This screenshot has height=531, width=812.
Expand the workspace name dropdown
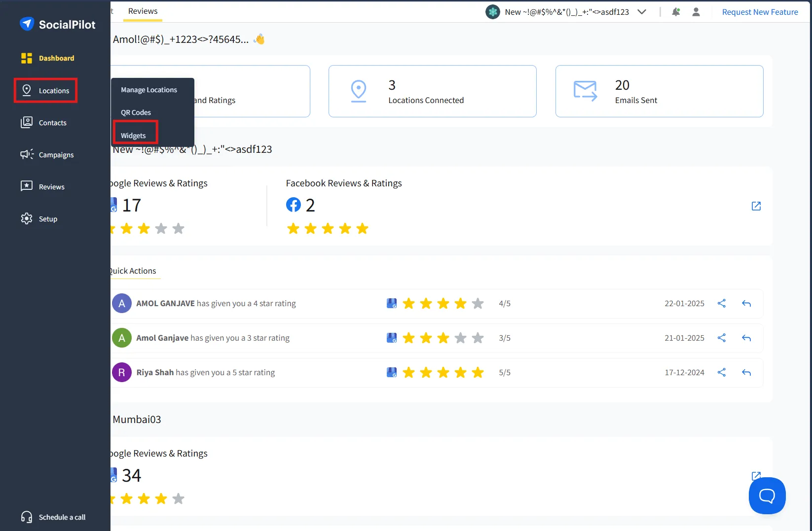[x=642, y=11]
